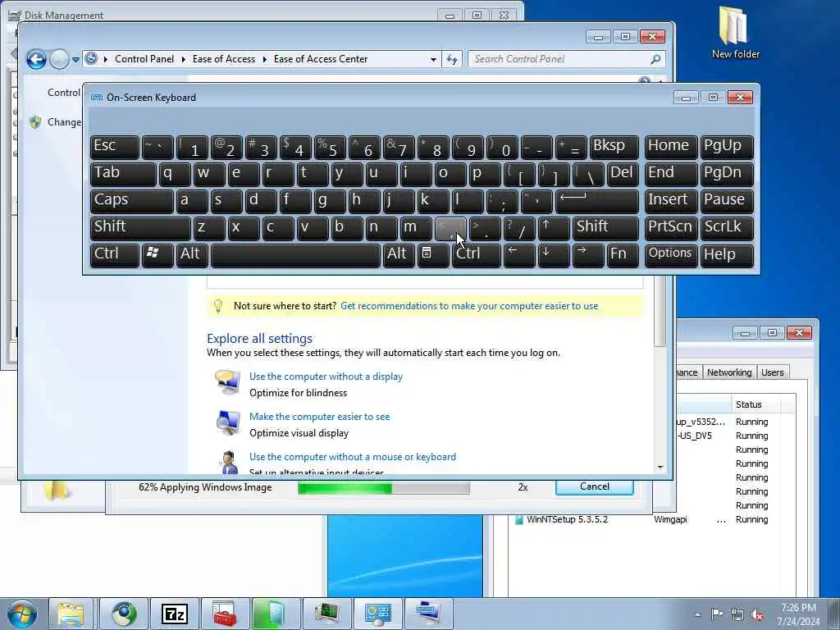Viewport: 840px width, 630px height.
Task: Click the Applying Windows Image progress bar
Action: [x=384, y=488]
